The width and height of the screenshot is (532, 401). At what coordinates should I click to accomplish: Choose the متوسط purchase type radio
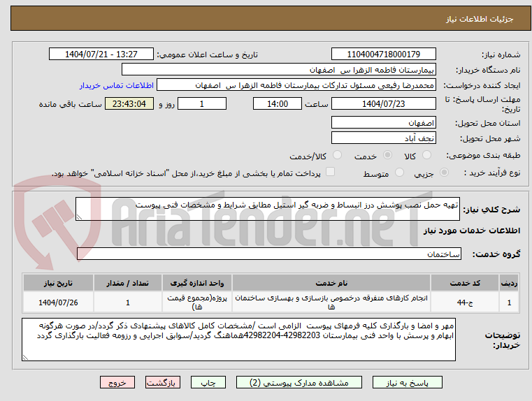click(x=399, y=173)
